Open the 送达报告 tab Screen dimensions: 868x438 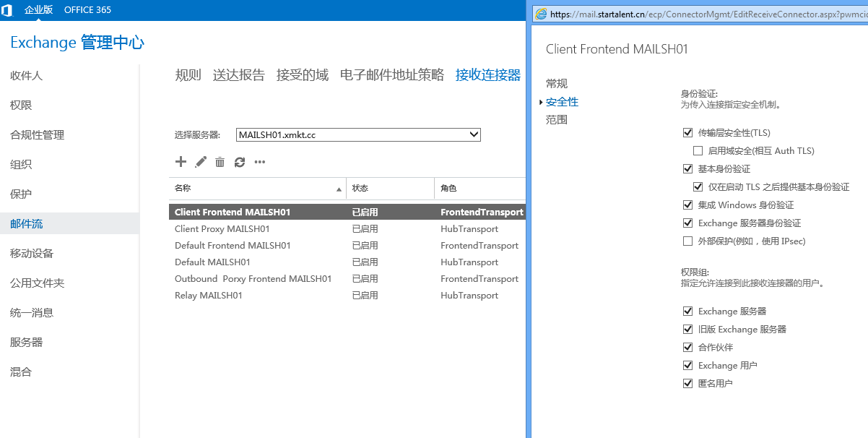[x=239, y=75]
